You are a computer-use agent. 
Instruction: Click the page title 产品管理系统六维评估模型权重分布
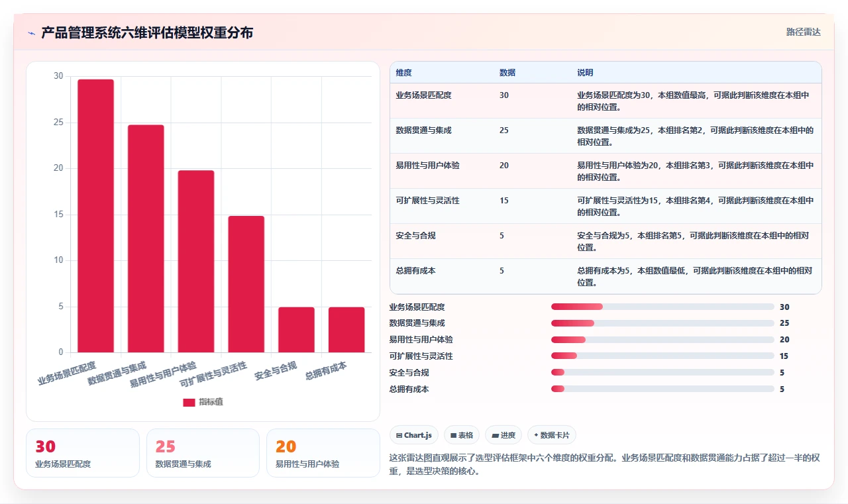(x=147, y=33)
